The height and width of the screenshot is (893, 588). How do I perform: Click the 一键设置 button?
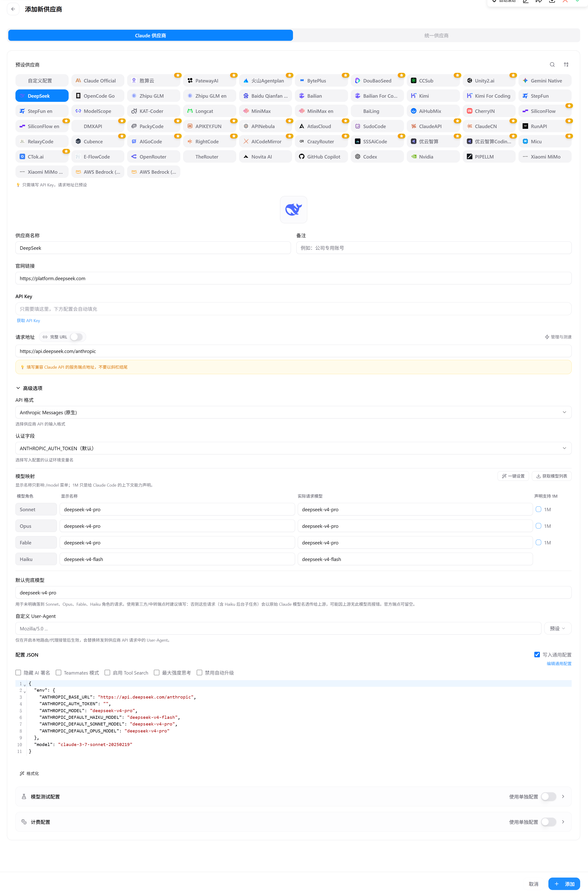[x=513, y=476]
